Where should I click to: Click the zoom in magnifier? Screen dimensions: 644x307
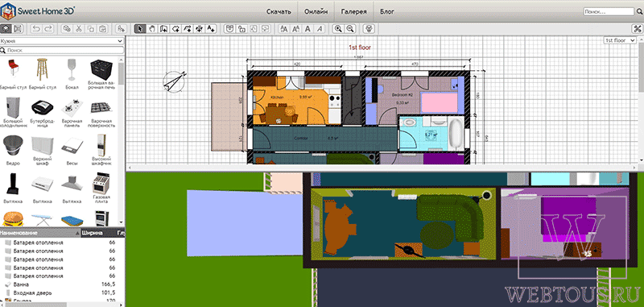[338, 29]
